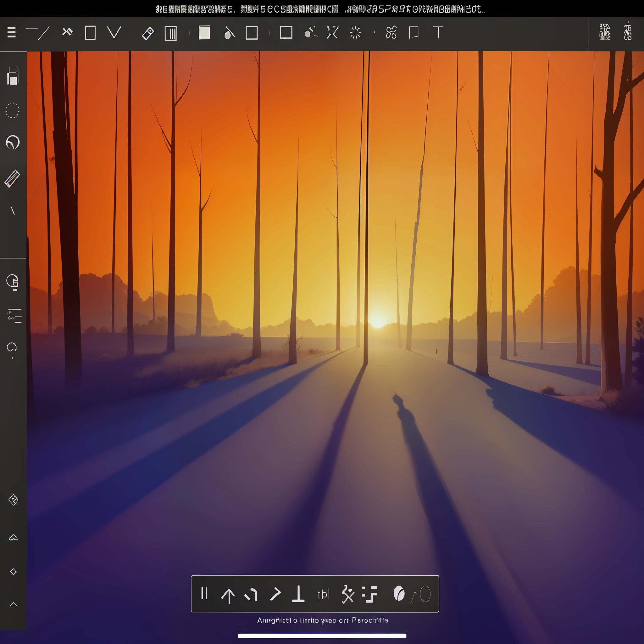Click the filled square swatch in top toolbar
The height and width of the screenshot is (644, 644).
point(204,33)
